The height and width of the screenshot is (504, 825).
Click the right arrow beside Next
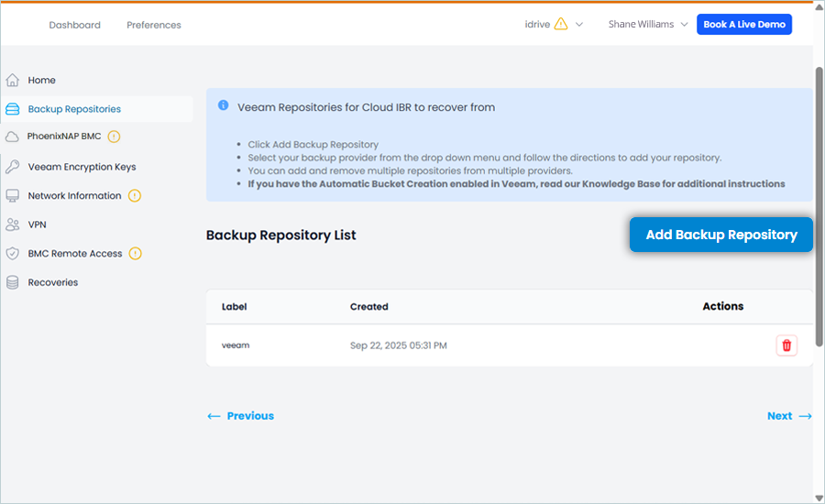pos(806,416)
